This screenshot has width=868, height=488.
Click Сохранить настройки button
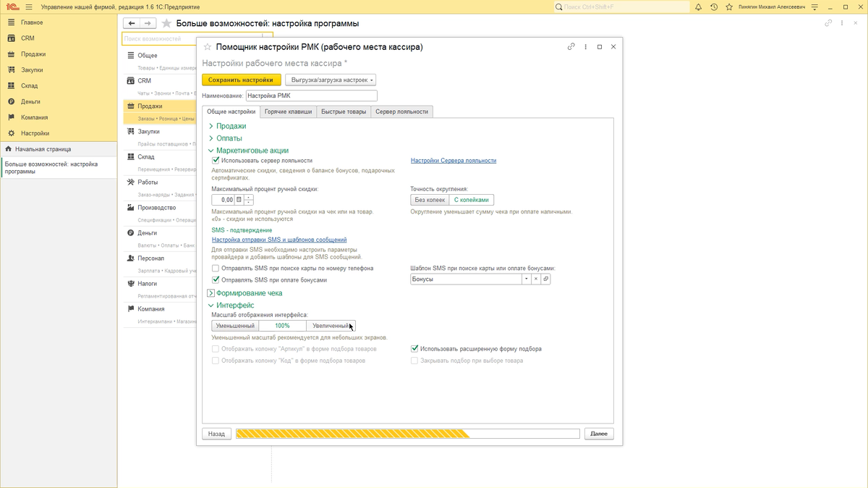coord(241,80)
